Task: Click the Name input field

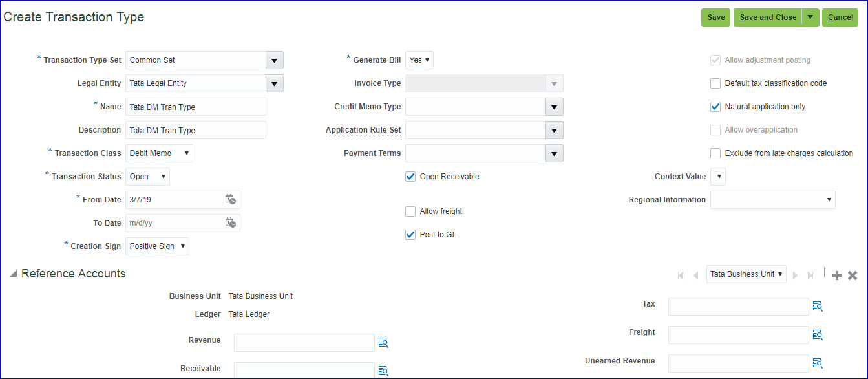Action: 196,107
